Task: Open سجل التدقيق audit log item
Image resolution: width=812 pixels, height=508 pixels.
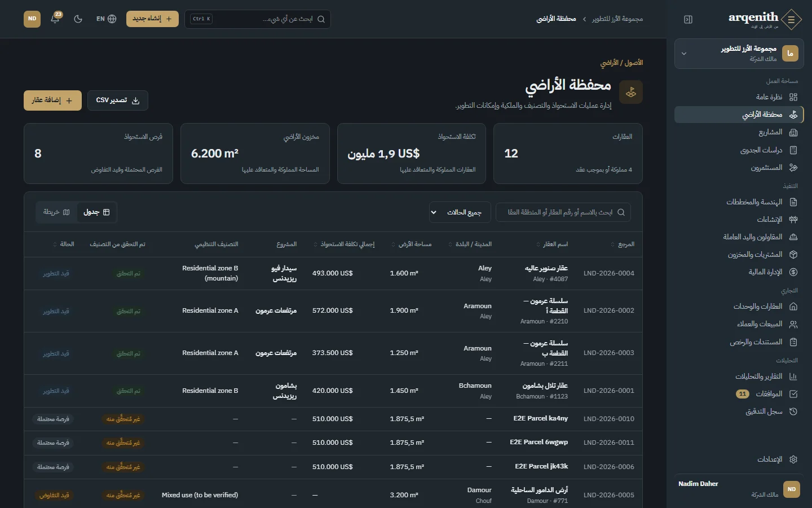Action: pos(739,411)
